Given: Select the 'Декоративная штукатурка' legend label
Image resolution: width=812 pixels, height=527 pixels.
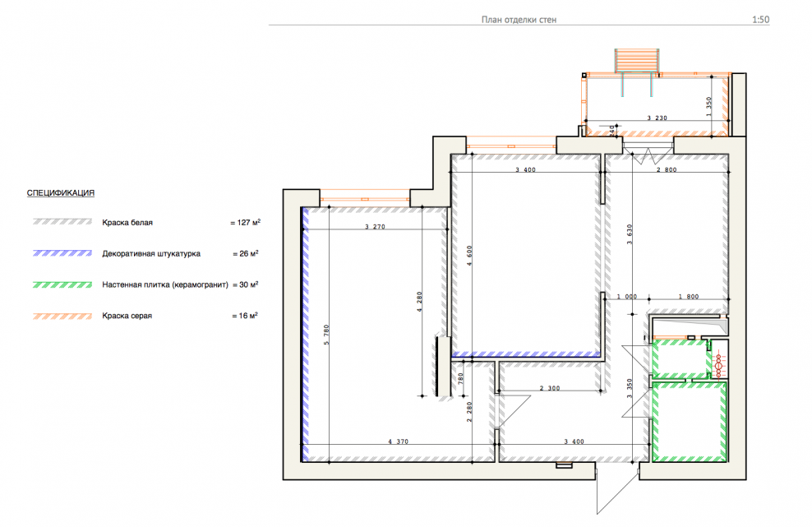Looking at the screenshot, I should click(x=151, y=254).
